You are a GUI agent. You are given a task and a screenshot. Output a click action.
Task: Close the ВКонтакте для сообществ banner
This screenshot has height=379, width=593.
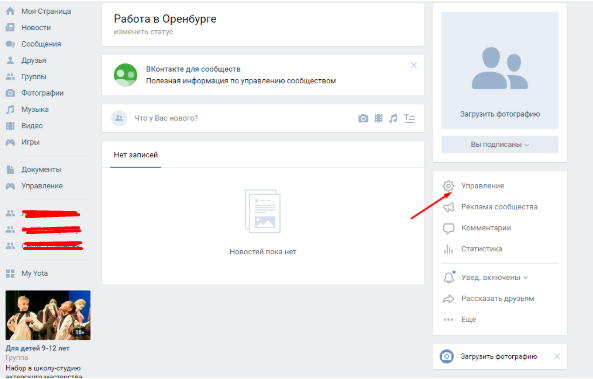tap(414, 65)
